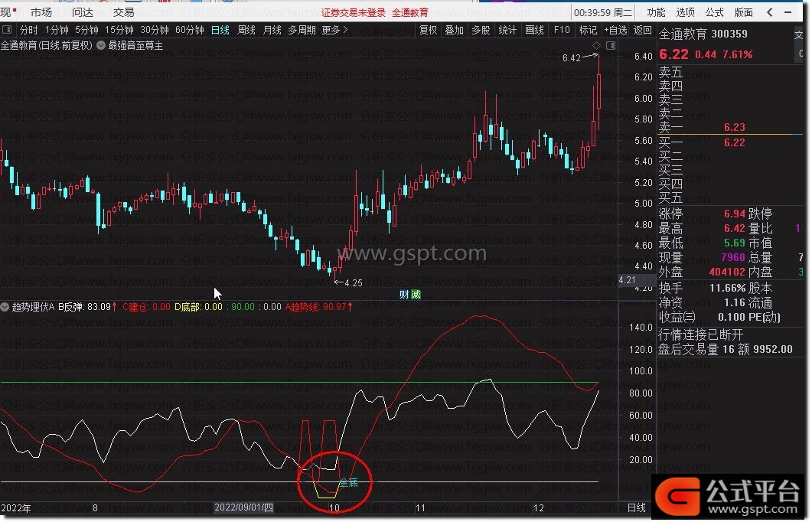Open the 多周期 view
Viewport: 812px width, 522px height.
[302, 30]
